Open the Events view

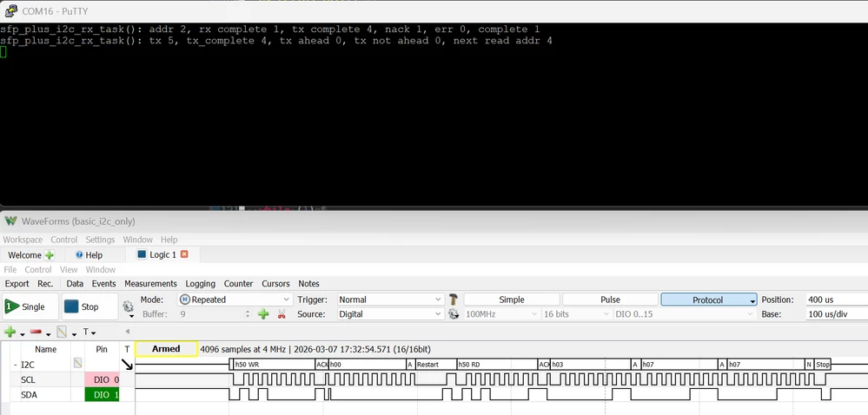point(104,283)
